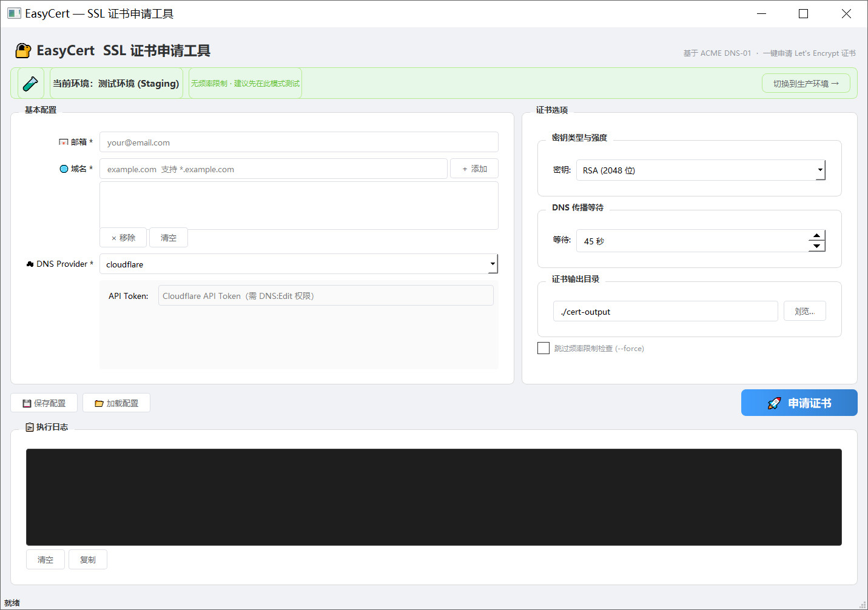
Task: Click the 域名 domain input field
Action: click(274, 169)
